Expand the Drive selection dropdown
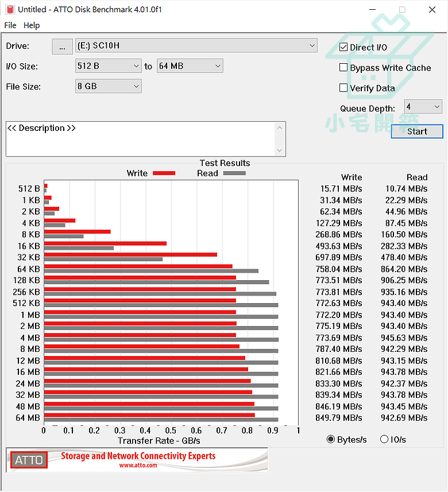 click(x=196, y=45)
